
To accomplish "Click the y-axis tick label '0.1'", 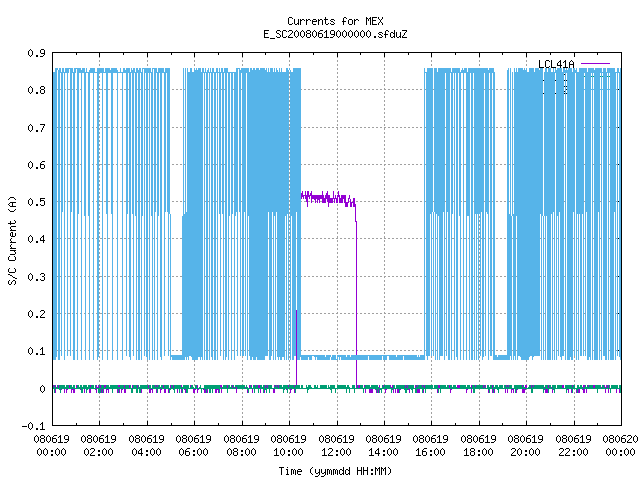I will tap(36, 351).
